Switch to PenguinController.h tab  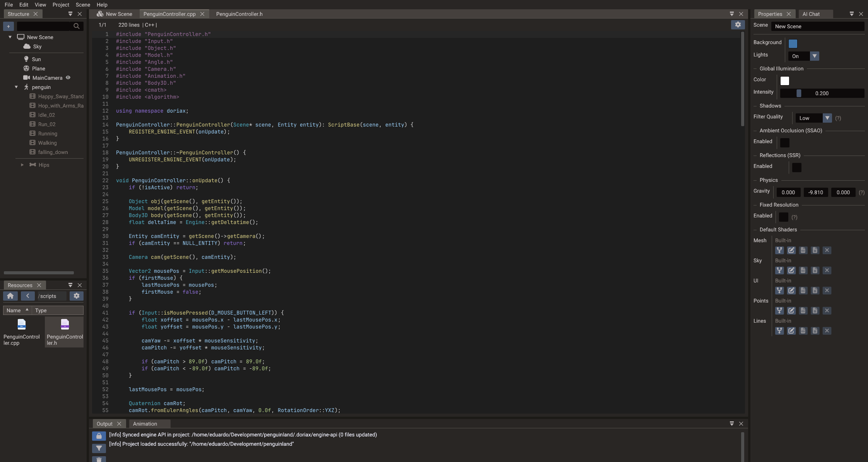coord(239,14)
